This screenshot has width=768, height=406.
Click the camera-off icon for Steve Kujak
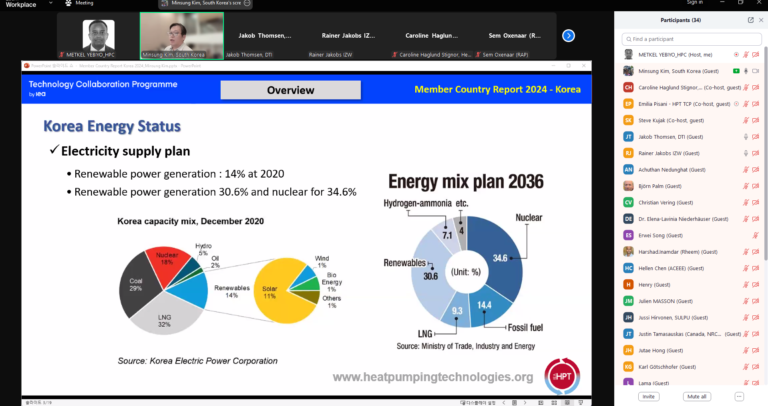coord(755,120)
